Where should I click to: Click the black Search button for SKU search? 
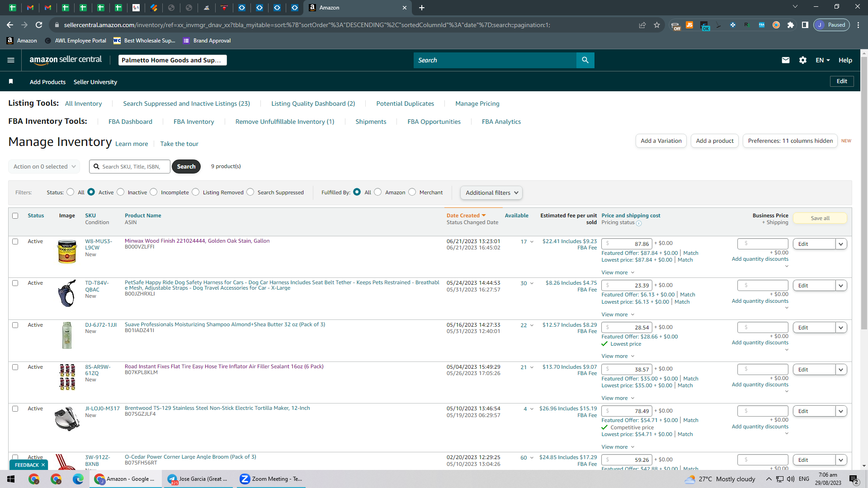coord(186,167)
